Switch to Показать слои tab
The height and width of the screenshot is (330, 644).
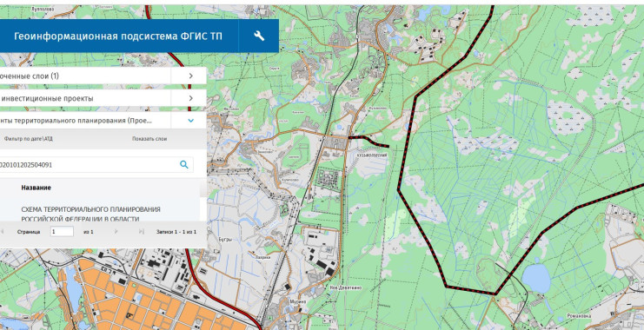point(149,139)
